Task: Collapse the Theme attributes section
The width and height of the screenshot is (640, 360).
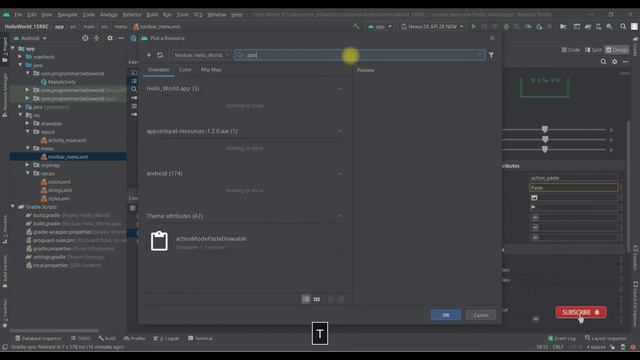Action: pos(340,216)
